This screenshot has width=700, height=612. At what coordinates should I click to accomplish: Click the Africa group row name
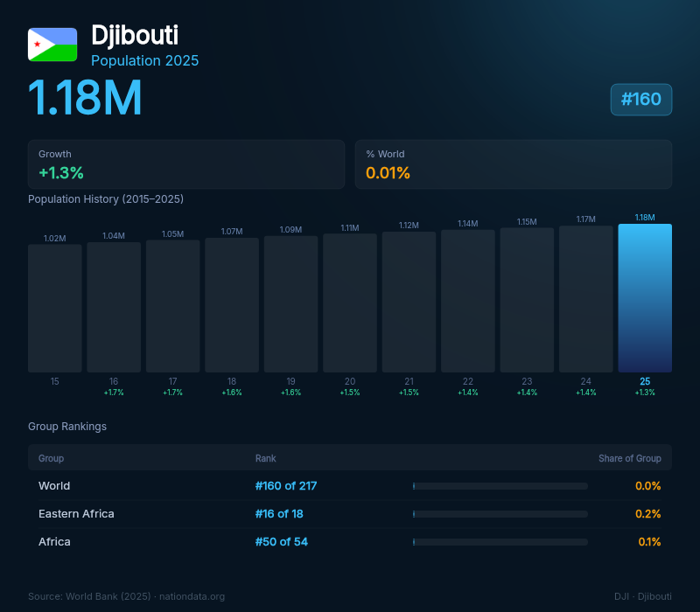click(54, 542)
